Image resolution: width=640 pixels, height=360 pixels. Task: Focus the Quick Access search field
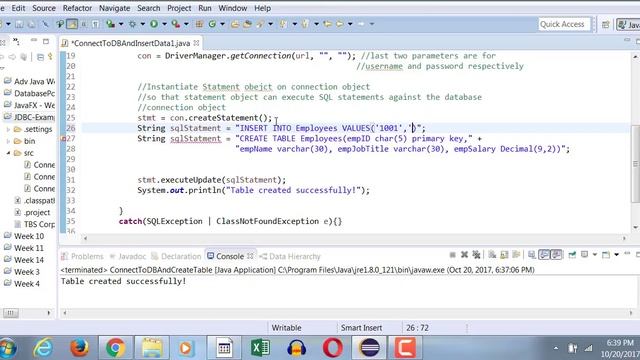tap(564, 24)
